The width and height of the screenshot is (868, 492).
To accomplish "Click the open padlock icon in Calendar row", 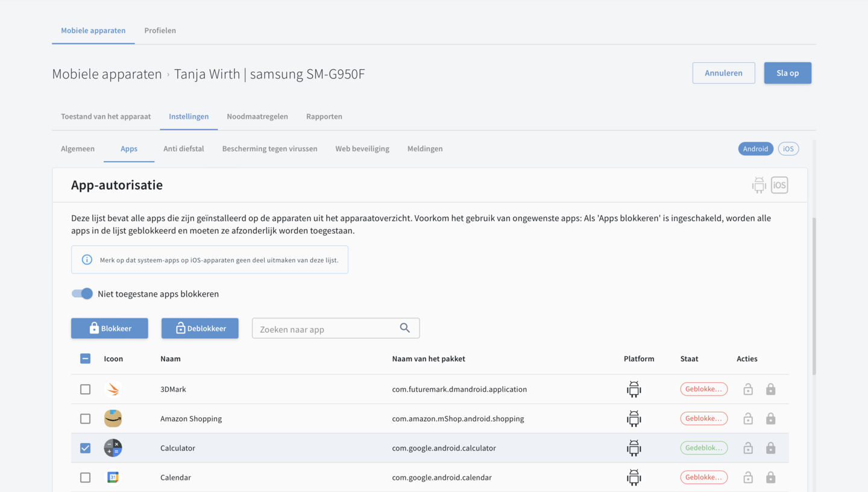I will pyautogui.click(x=747, y=478).
